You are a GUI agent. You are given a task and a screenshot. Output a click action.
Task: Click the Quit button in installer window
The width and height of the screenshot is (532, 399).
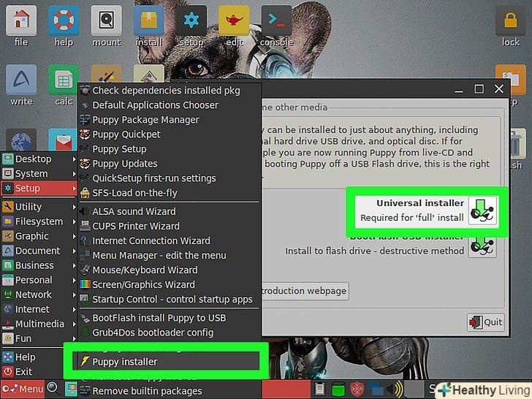coord(485,322)
